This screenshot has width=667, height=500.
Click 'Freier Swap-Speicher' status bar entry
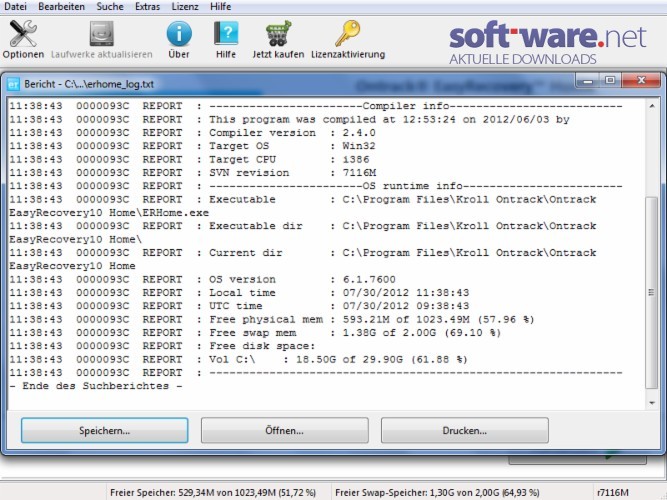click(437, 493)
